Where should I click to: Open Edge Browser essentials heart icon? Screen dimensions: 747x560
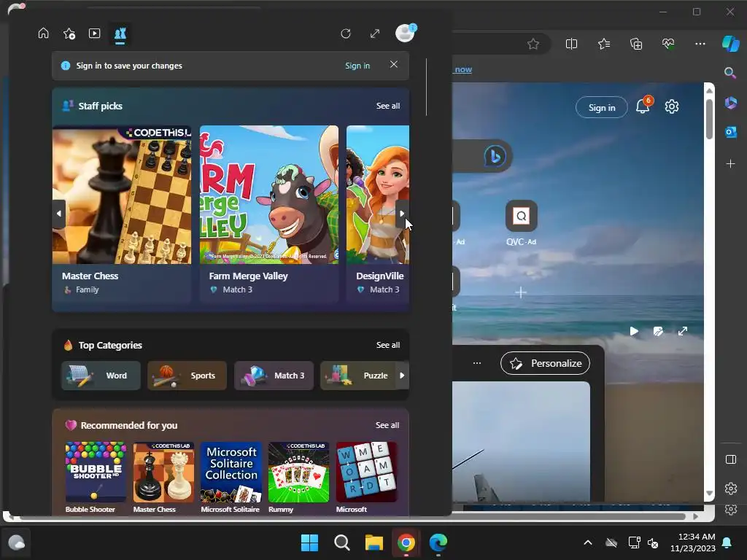(668, 44)
